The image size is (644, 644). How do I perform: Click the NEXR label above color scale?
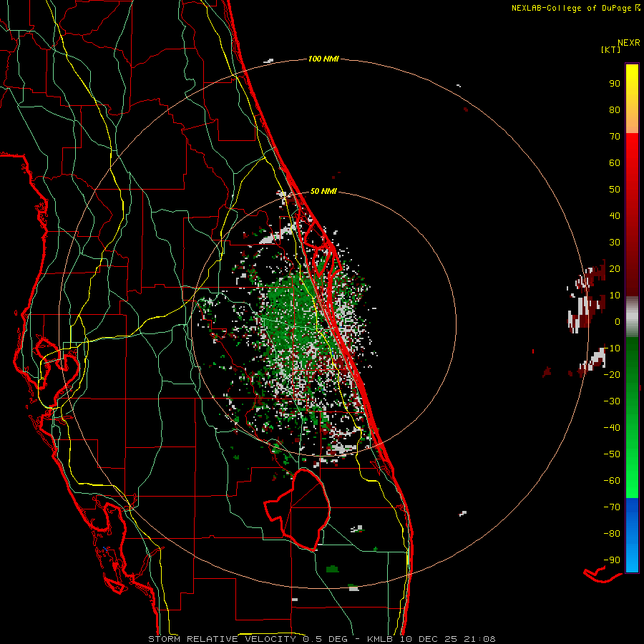(x=628, y=43)
